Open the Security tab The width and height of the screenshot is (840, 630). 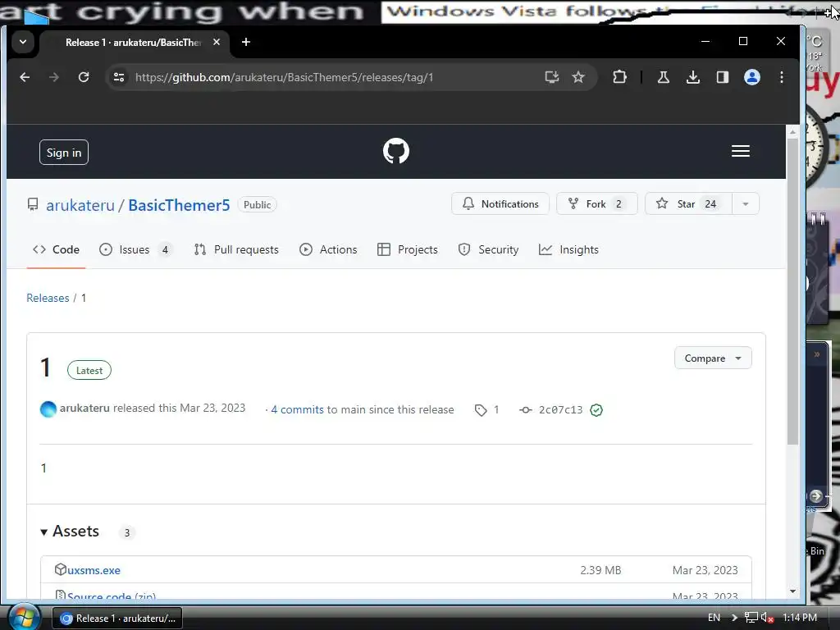pos(489,249)
